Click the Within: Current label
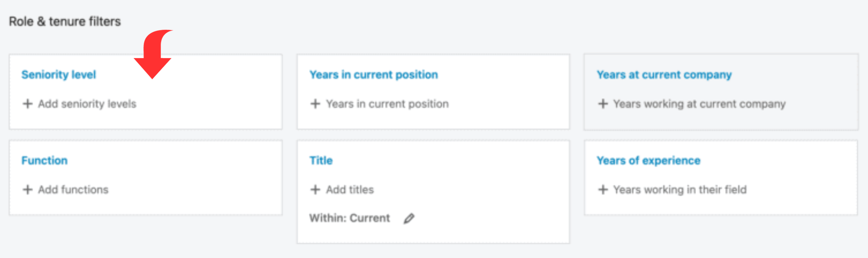 350,218
